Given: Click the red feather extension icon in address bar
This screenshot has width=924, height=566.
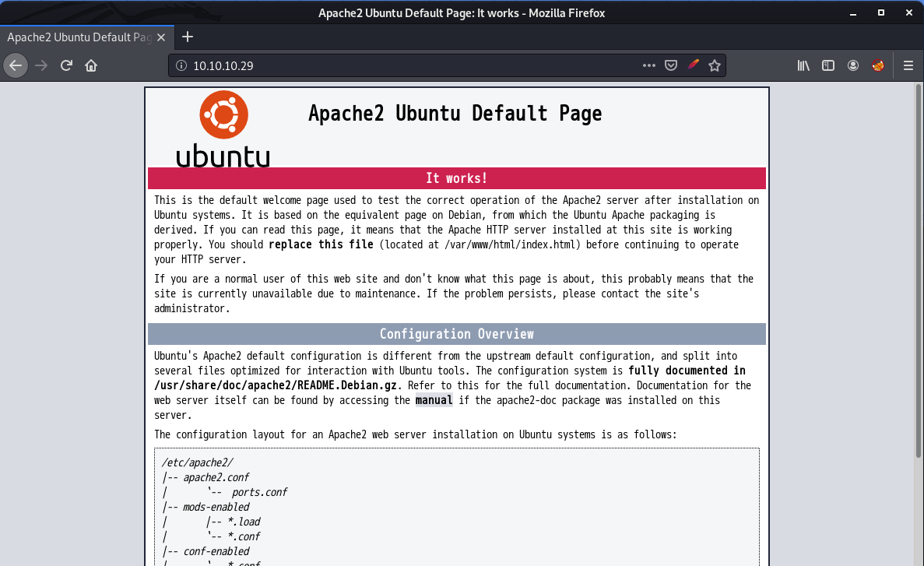Looking at the screenshot, I should [693, 65].
